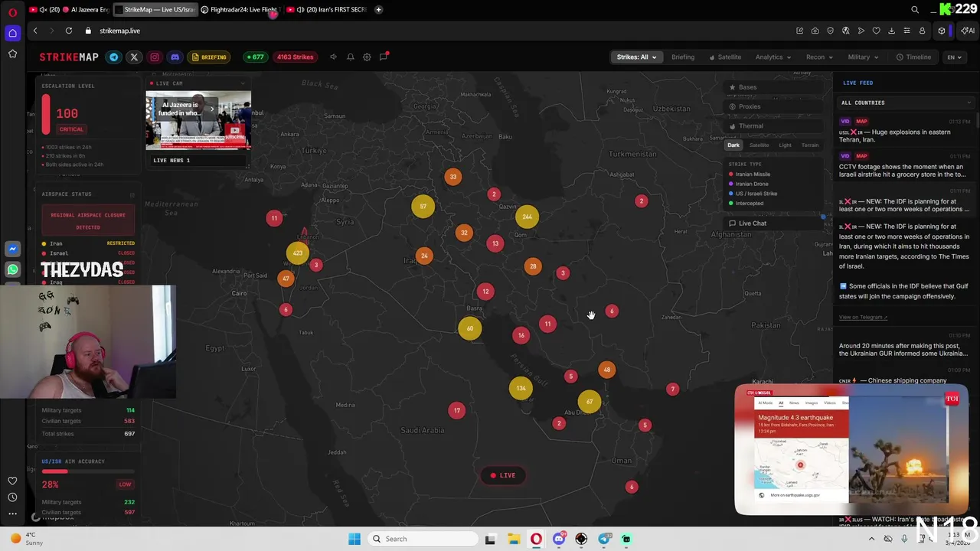This screenshot has width=980, height=551.
Task: Open the Opera sidebar history clock icon
Action: click(x=12, y=497)
